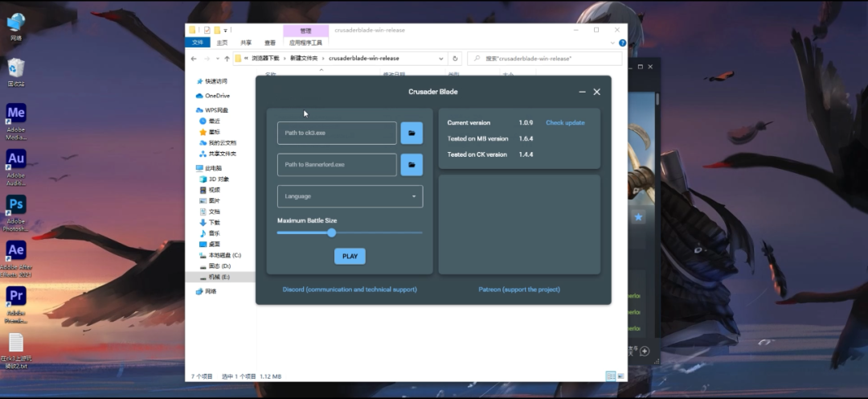Click 浏览器下载 in the address breadcrumb
Image resolution: width=868 pixels, height=399 pixels.
click(265, 58)
